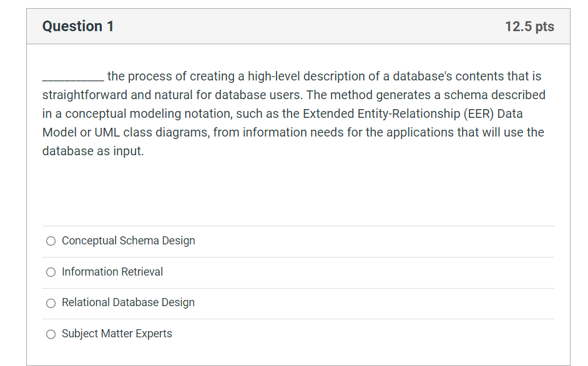This screenshot has width=588, height=366.
Task: Click the Question 1 header
Action: click(x=77, y=26)
